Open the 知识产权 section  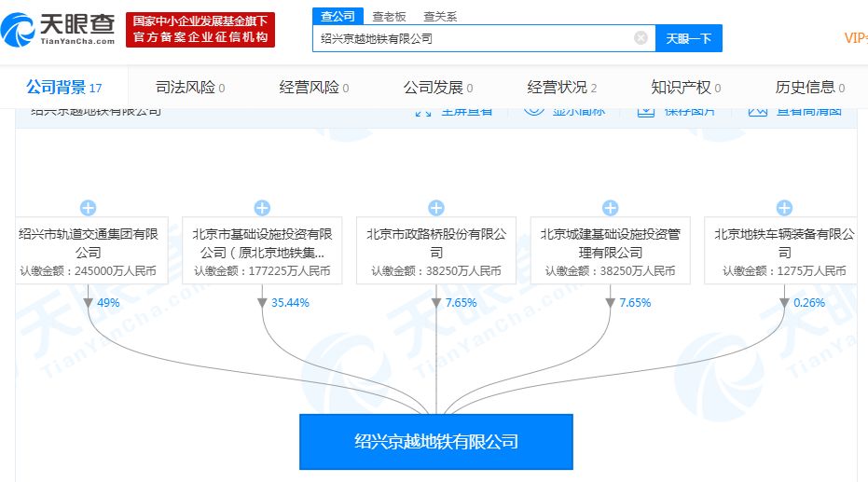tap(686, 88)
